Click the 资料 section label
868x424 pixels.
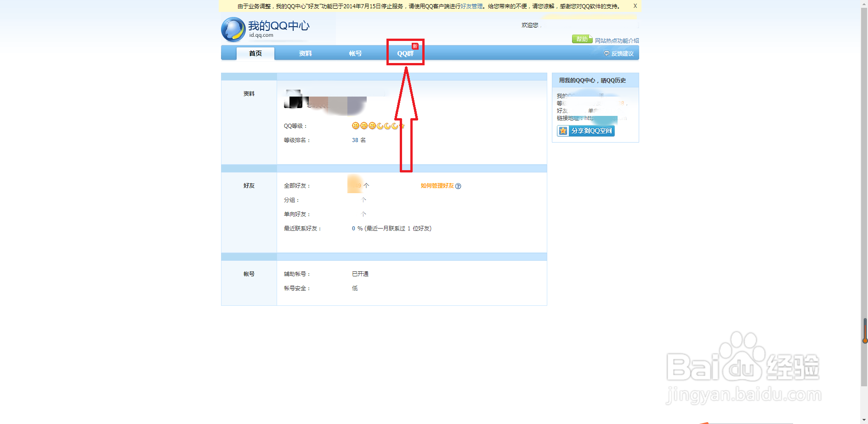pos(249,93)
